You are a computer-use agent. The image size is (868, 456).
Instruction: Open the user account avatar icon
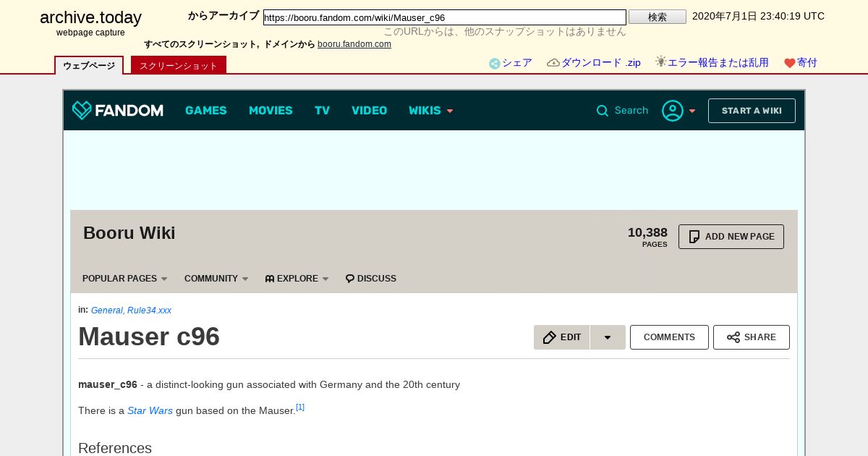673,111
